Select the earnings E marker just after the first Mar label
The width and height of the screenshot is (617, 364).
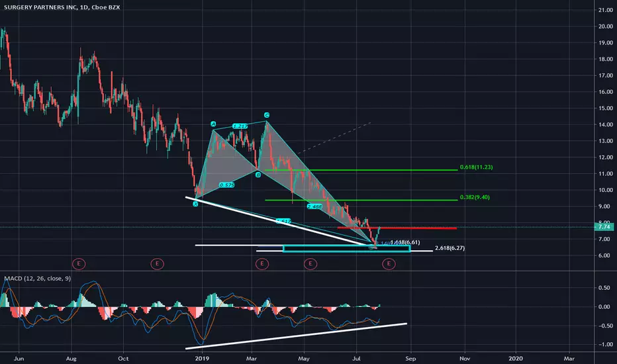coord(262,263)
